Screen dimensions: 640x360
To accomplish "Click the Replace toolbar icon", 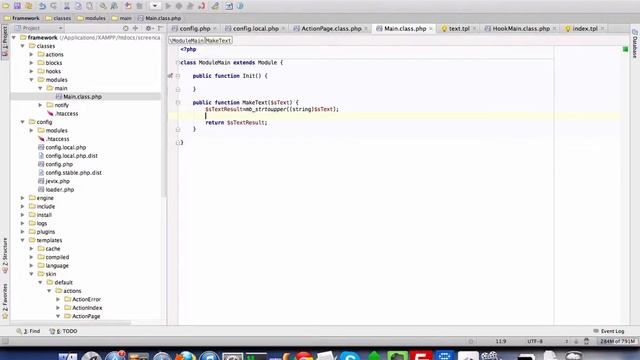I will pyautogui.click(x=114, y=6).
